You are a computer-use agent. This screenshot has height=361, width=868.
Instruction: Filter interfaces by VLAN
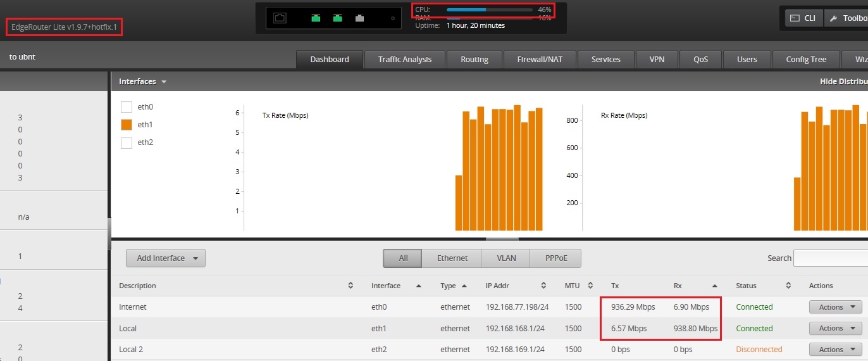506,258
